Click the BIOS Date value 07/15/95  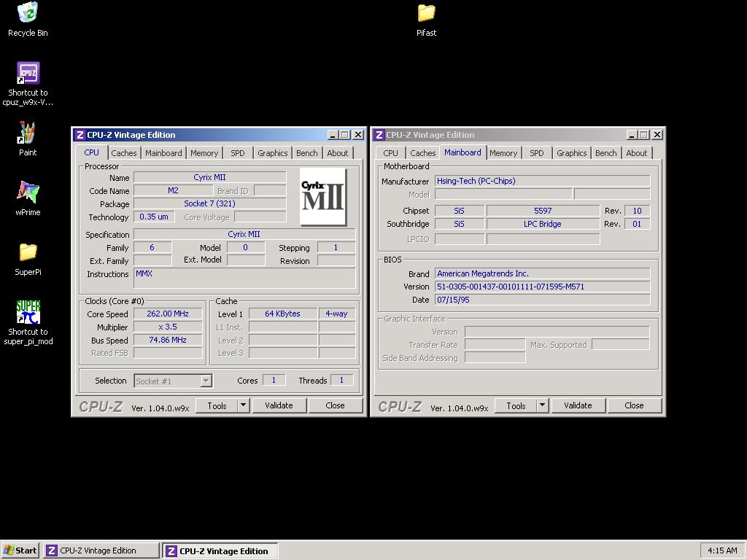(x=542, y=300)
